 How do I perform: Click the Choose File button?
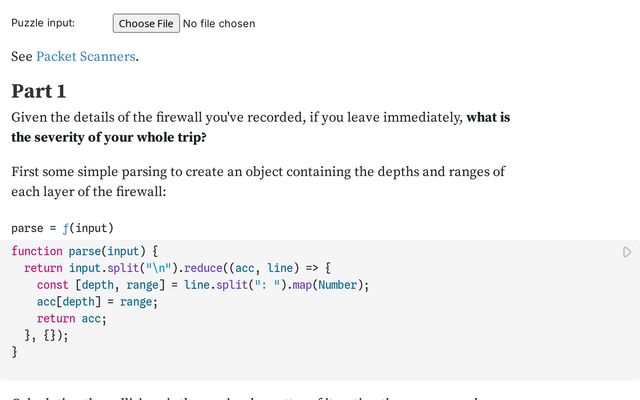pos(145,23)
